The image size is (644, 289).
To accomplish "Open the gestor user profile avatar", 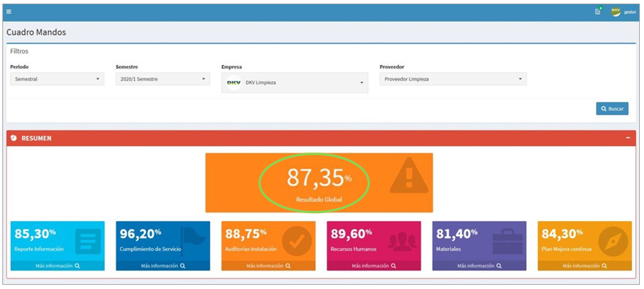I will [x=616, y=12].
